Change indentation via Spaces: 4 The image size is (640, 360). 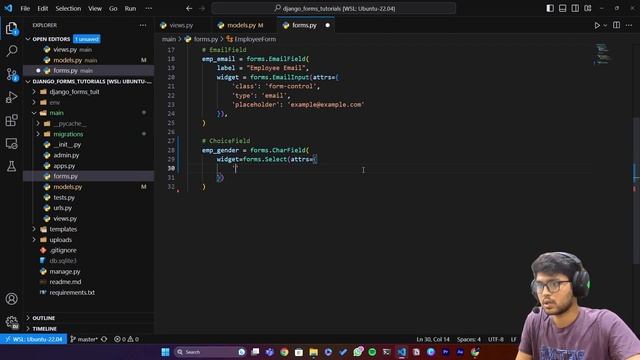469,339
